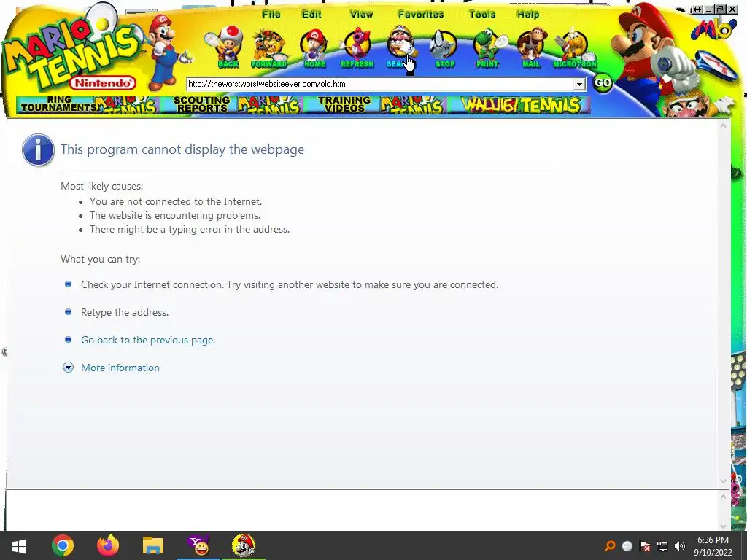The image size is (747, 560).
Task: Click the Boo Stop button
Action: point(444,47)
